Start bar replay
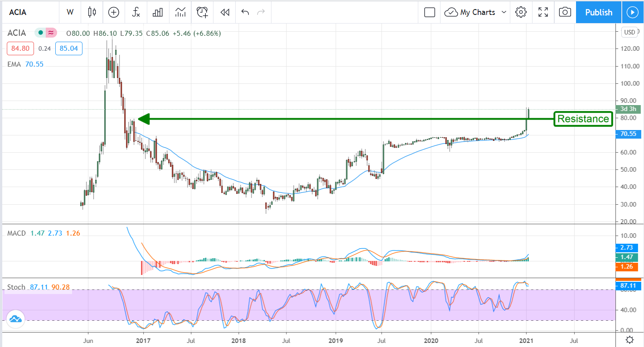This screenshot has width=644, height=347. tap(225, 12)
